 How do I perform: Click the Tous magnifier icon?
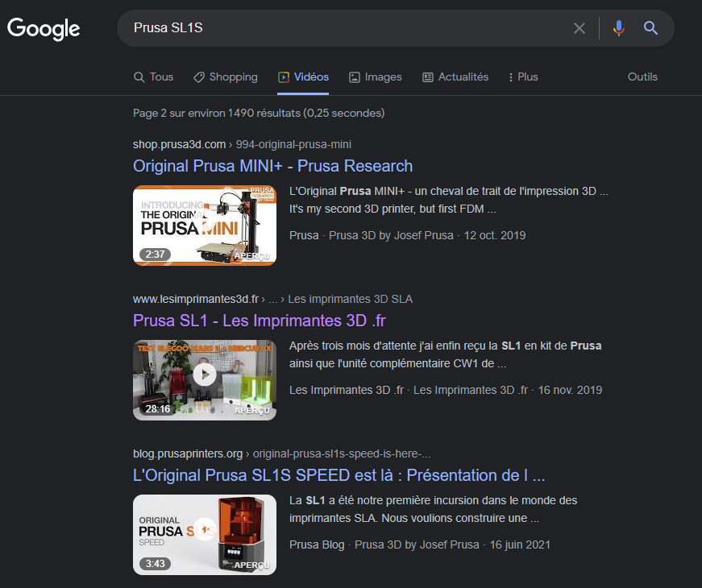pos(139,77)
